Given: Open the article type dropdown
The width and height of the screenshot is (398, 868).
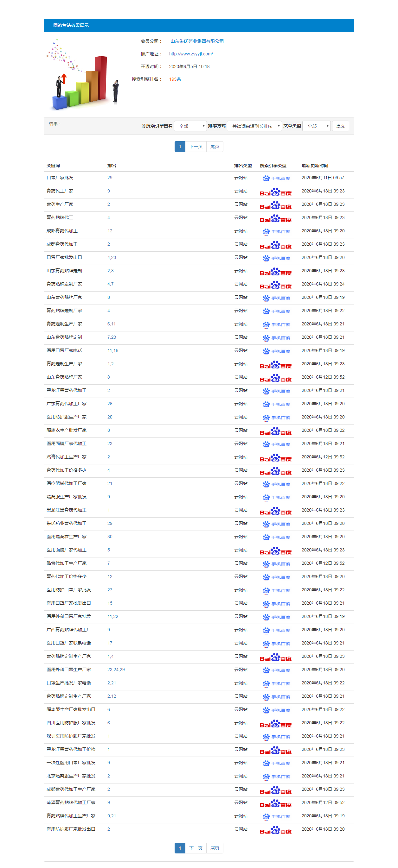Looking at the screenshot, I should [316, 126].
